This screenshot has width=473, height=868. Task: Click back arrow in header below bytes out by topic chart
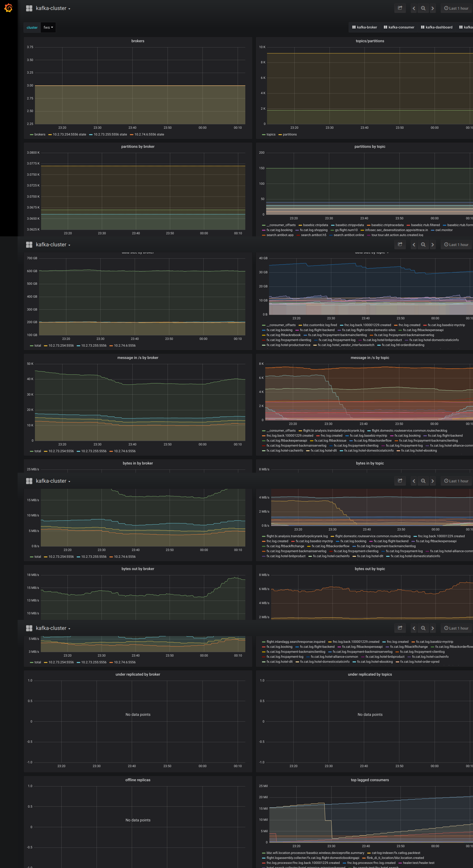coord(414,628)
